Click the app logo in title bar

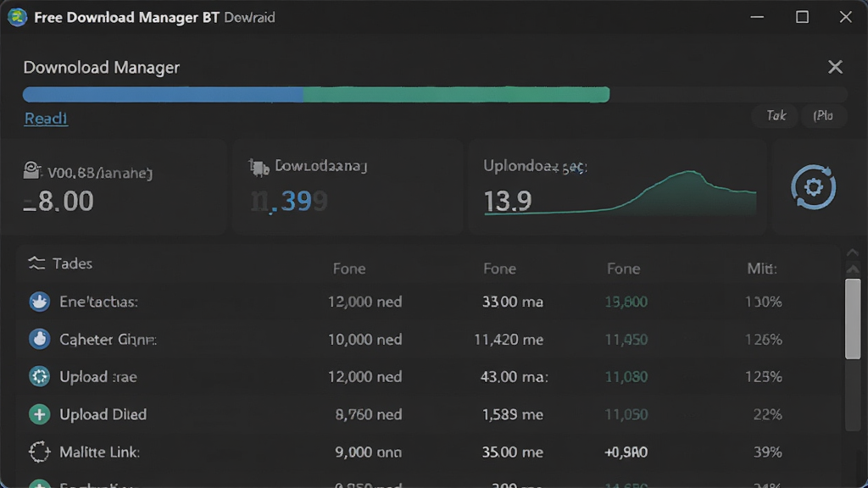[x=17, y=17]
